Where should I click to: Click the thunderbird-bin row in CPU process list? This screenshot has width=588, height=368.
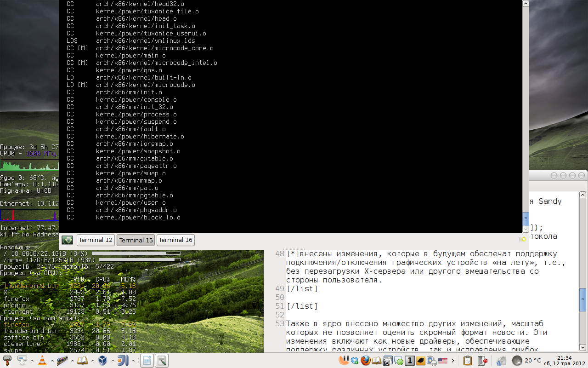(70, 286)
